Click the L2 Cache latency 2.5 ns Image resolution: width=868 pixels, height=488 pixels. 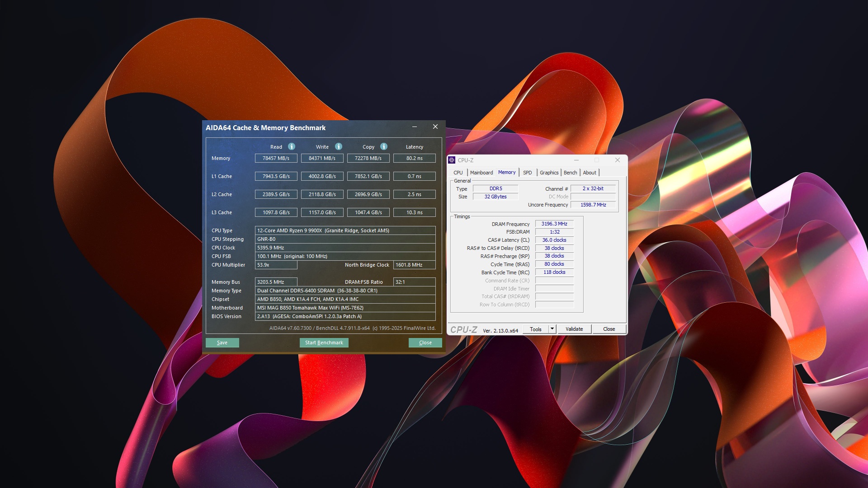415,194
